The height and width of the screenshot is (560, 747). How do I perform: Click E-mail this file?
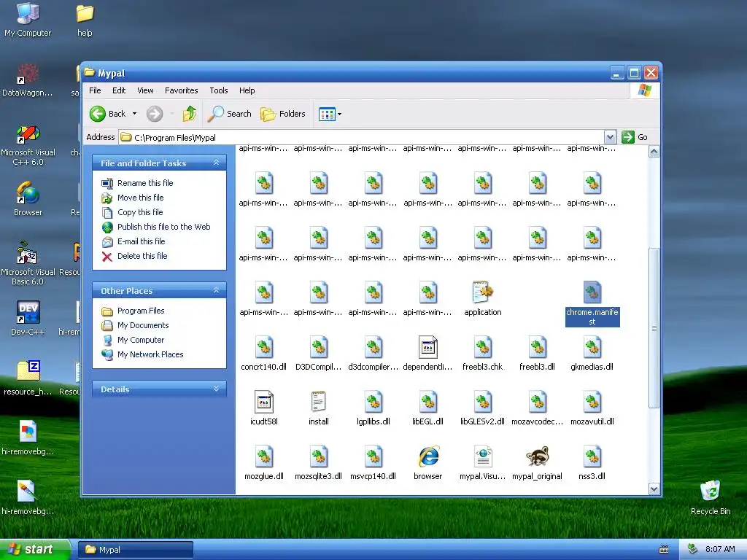tap(141, 241)
